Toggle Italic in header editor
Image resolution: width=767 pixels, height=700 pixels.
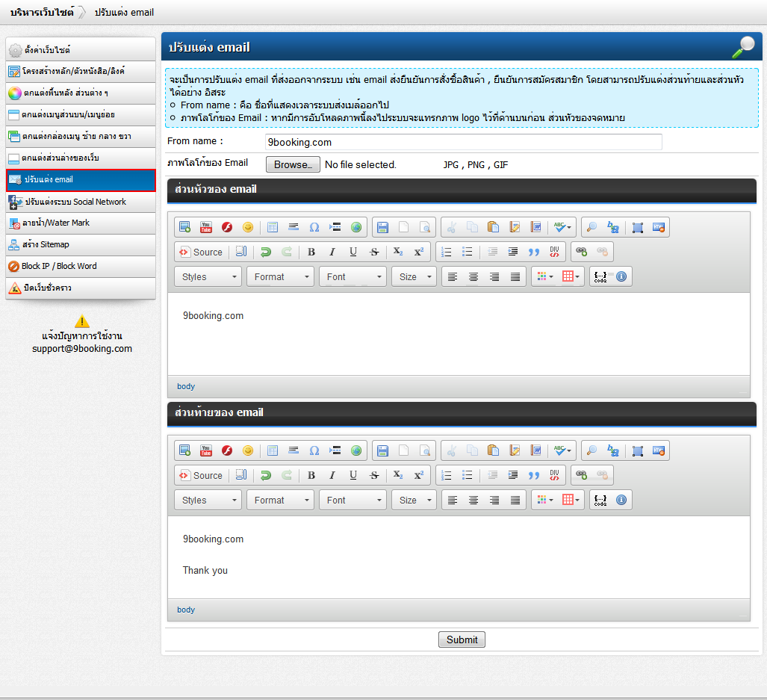(332, 252)
